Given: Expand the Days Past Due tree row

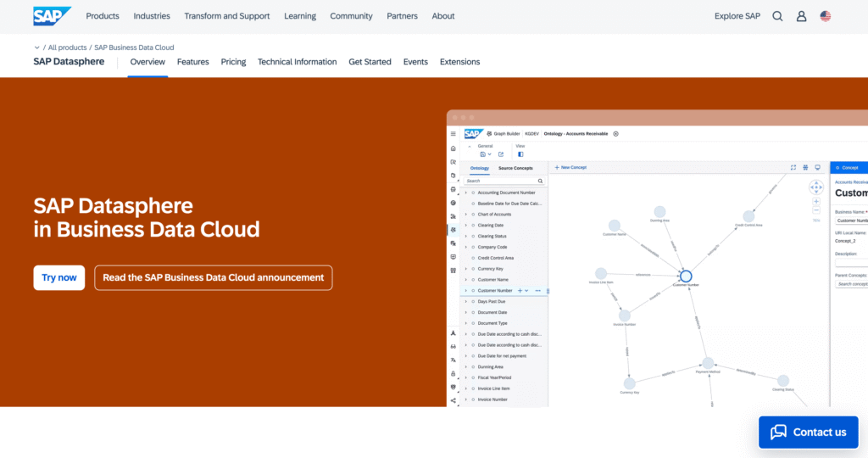Looking at the screenshot, I should (x=466, y=301).
